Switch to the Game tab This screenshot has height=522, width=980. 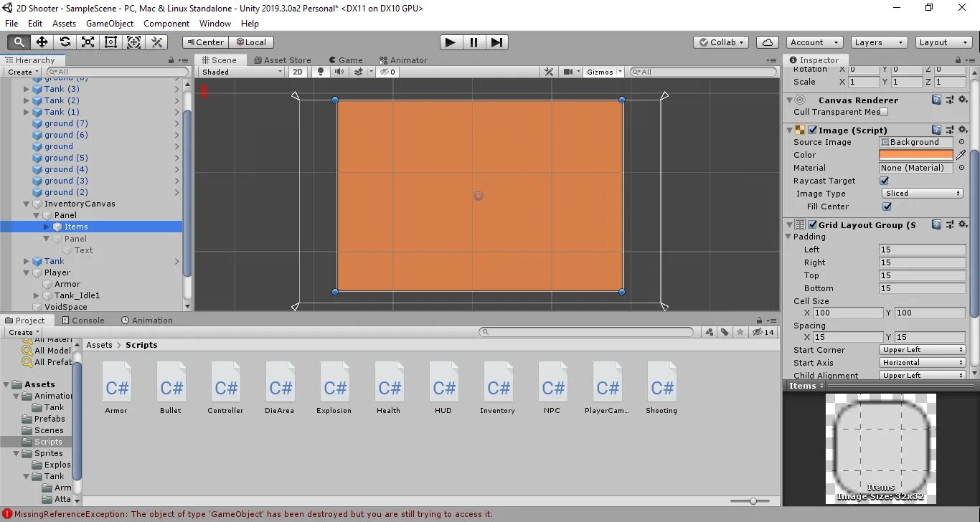346,60
